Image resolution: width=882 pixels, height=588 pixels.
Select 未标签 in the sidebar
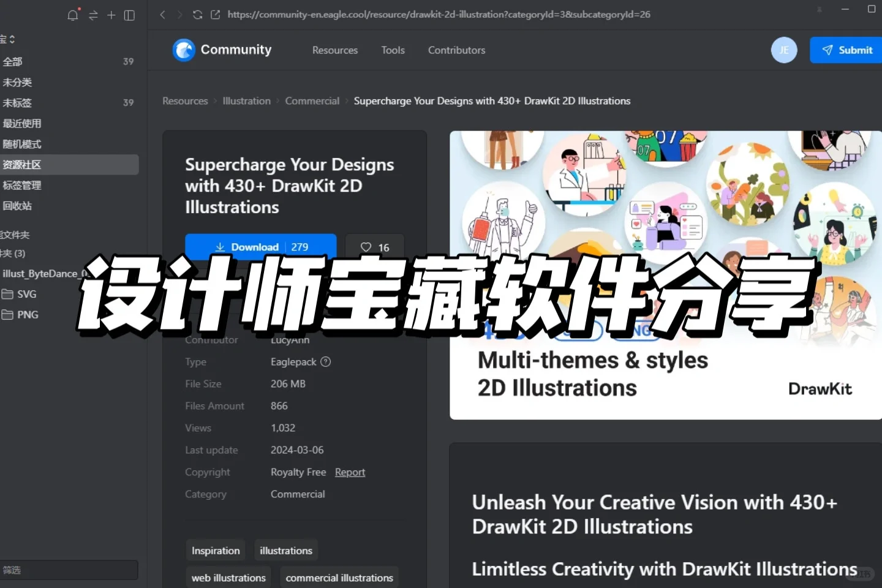69,103
